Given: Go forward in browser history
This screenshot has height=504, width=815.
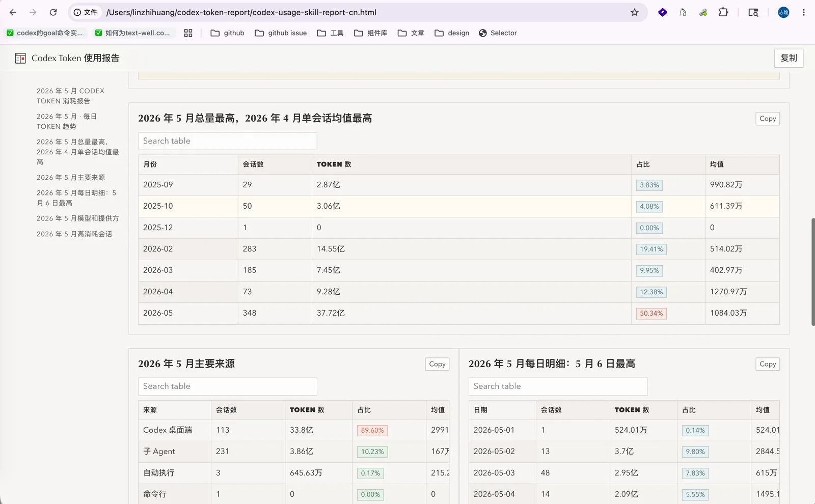Looking at the screenshot, I should (x=33, y=12).
